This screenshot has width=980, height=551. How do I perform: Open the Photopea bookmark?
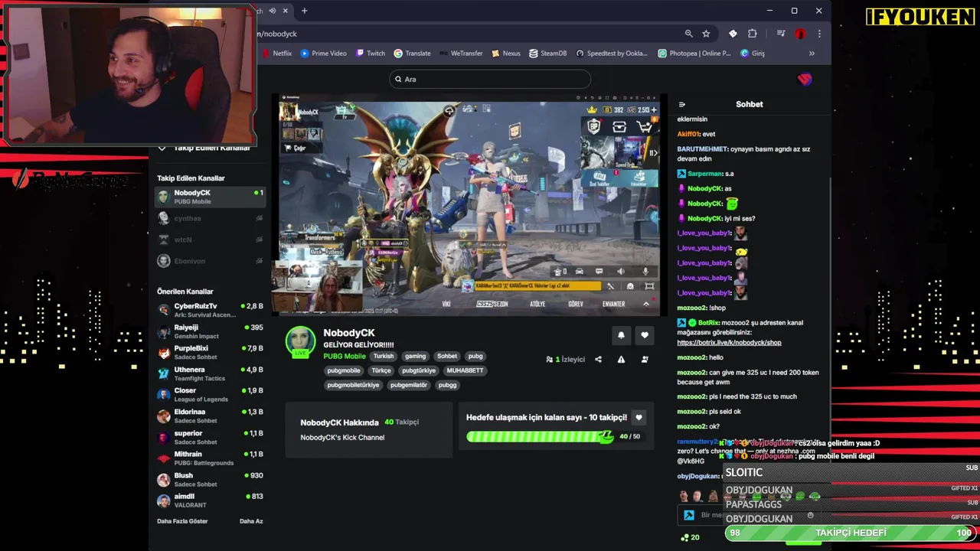pos(694,54)
